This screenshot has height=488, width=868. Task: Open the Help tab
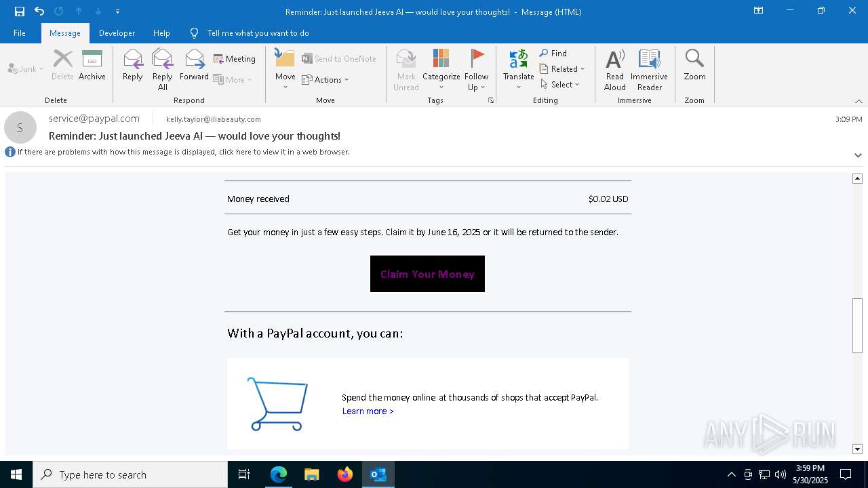(161, 33)
